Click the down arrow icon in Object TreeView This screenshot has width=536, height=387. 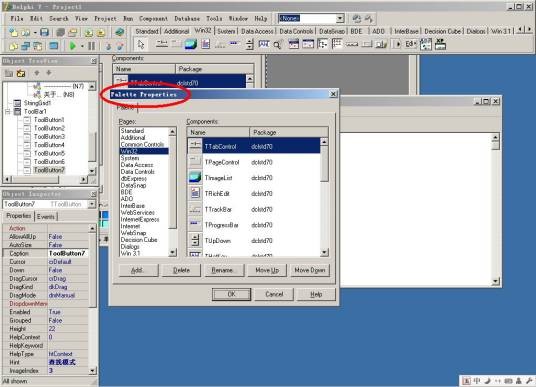pos(49,73)
